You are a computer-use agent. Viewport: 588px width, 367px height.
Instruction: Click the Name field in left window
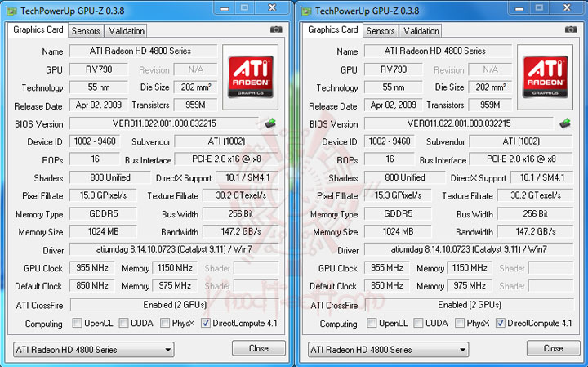[x=144, y=51]
